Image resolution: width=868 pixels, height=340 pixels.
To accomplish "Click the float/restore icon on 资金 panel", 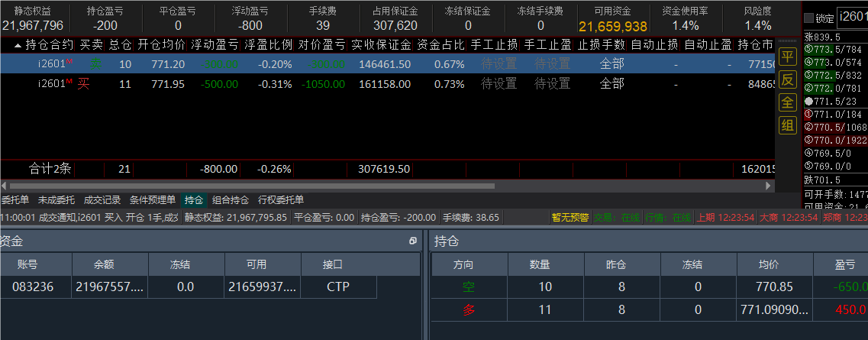I will pyautogui.click(x=413, y=241).
